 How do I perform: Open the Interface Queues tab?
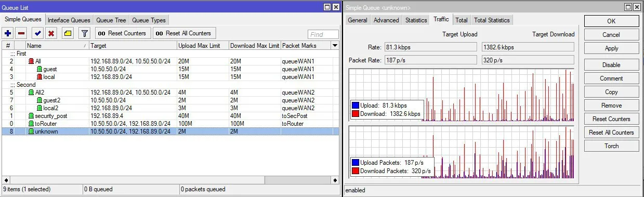tap(69, 20)
